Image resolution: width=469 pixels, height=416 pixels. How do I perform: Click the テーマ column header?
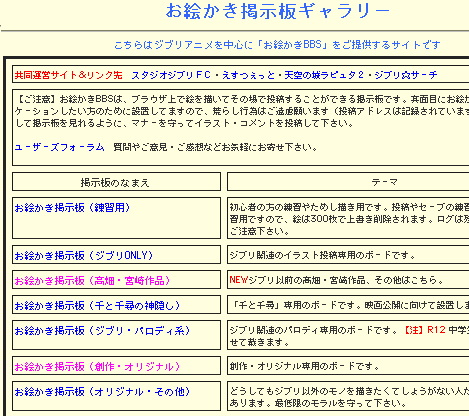pyautogui.click(x=384, y=182)
